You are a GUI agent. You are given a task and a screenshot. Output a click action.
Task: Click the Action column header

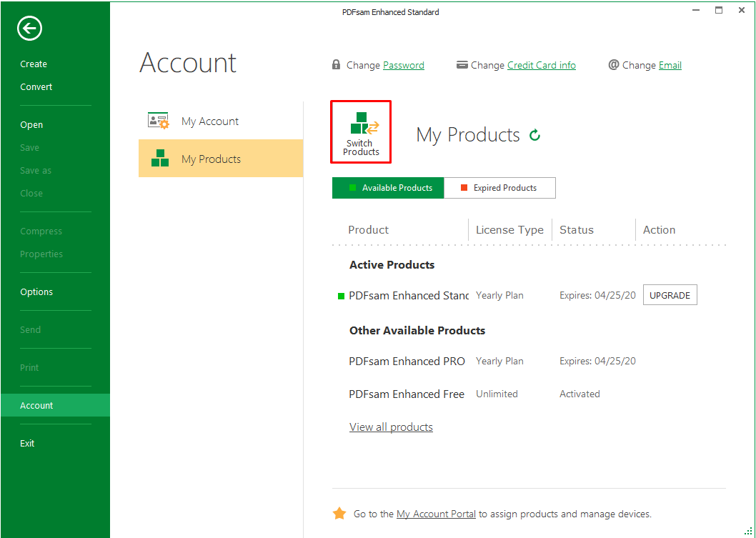[659, 229]
